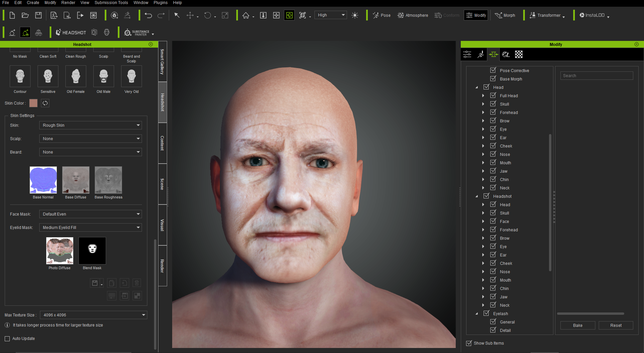Click the Modify toolbar button

click(476, 15)
